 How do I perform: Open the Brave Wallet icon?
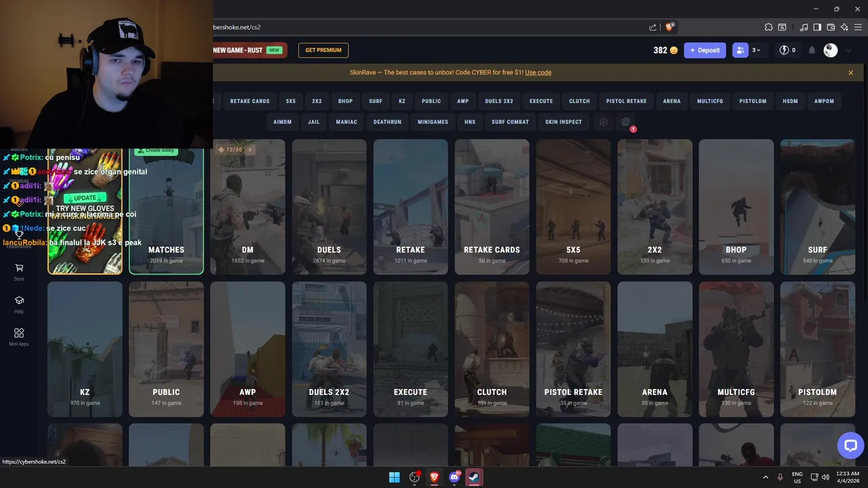[831, 27]
